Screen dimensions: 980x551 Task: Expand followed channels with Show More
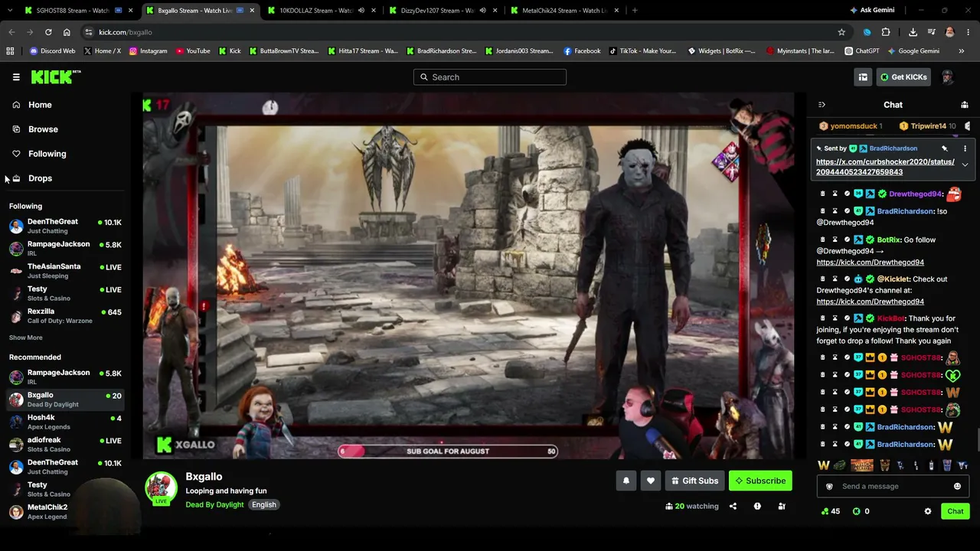click(26, 337)
